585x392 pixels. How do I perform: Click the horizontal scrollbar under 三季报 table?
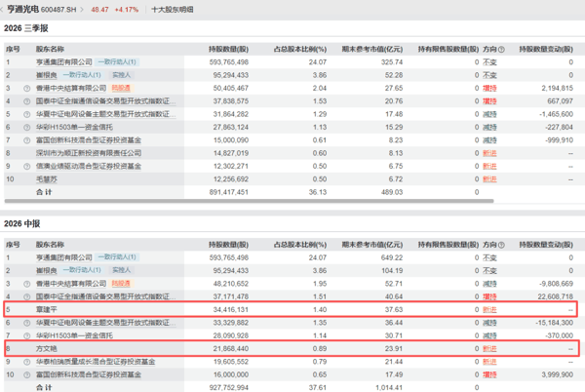click(249, 201)
